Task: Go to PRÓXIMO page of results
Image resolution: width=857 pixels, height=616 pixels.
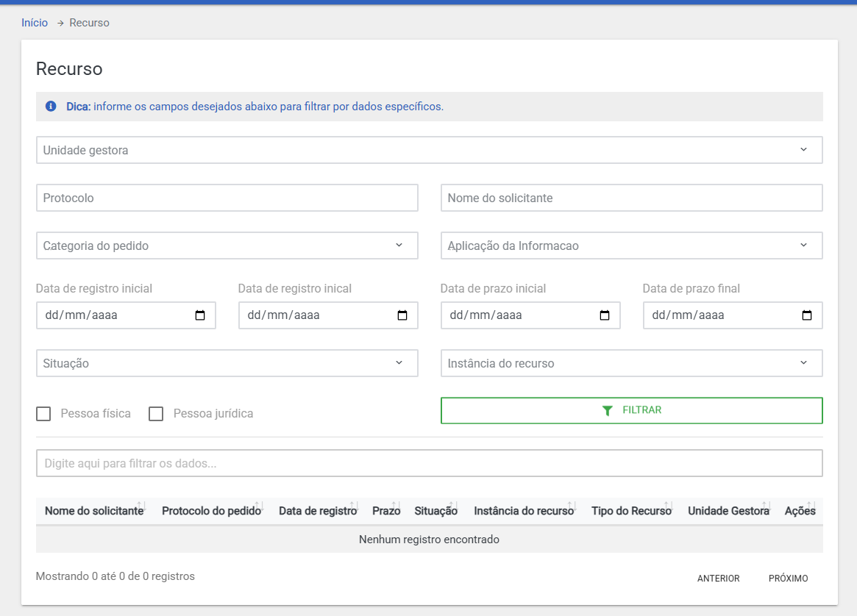Action: (788, 579)
